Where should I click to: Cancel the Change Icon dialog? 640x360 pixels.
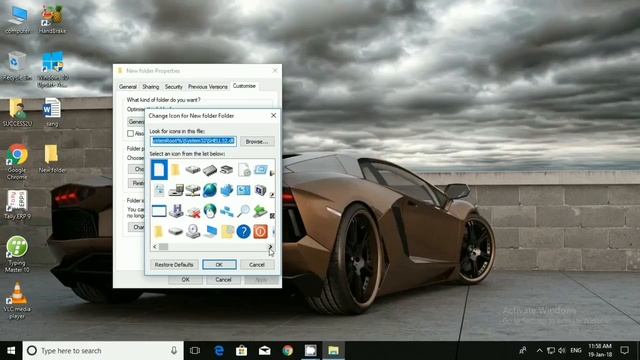(x=257, y=264)
